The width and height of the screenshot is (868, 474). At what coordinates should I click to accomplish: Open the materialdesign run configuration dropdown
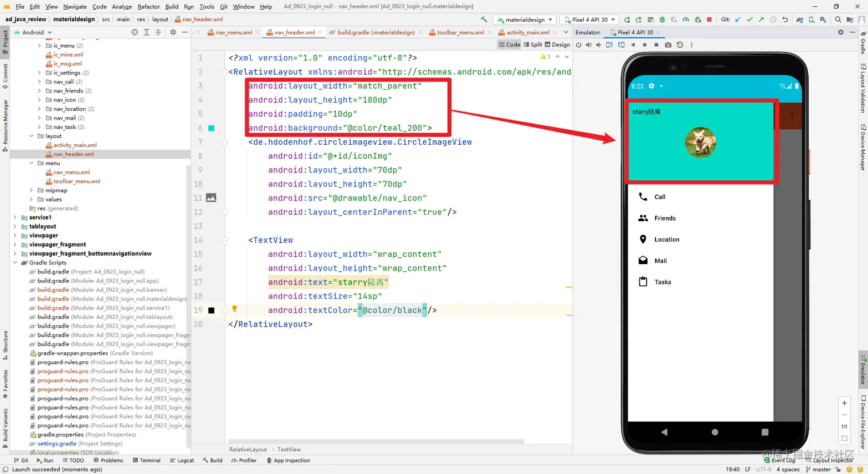pos(525,20)
